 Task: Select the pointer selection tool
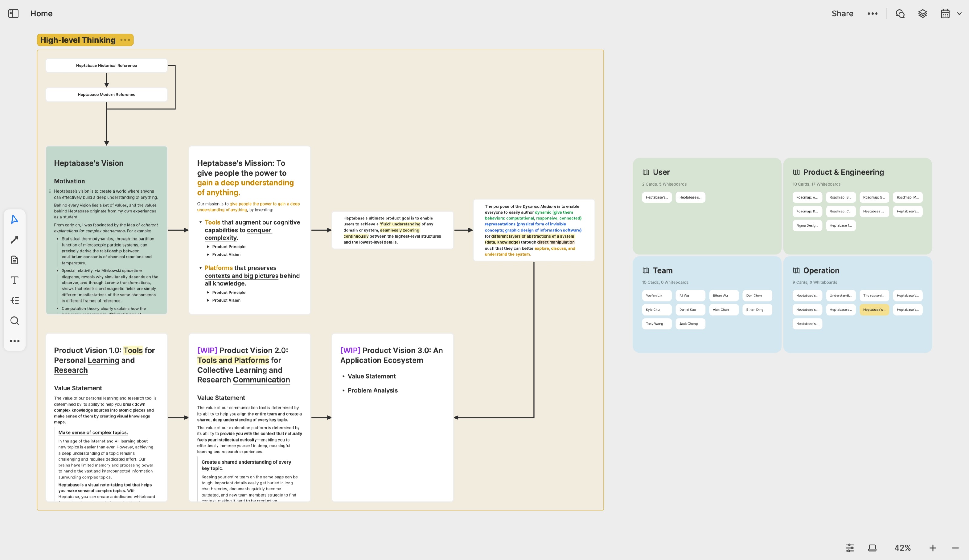[15, 219]
